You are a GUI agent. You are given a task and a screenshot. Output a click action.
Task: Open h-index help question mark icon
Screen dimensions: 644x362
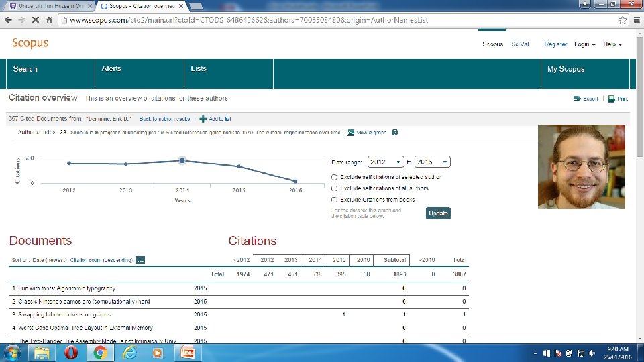[395, 133]
